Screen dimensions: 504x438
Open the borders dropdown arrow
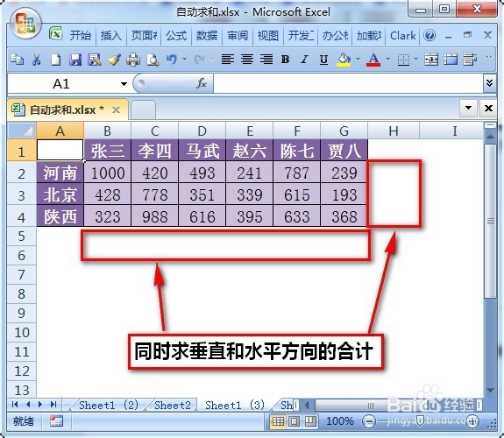tap(415, 59)
